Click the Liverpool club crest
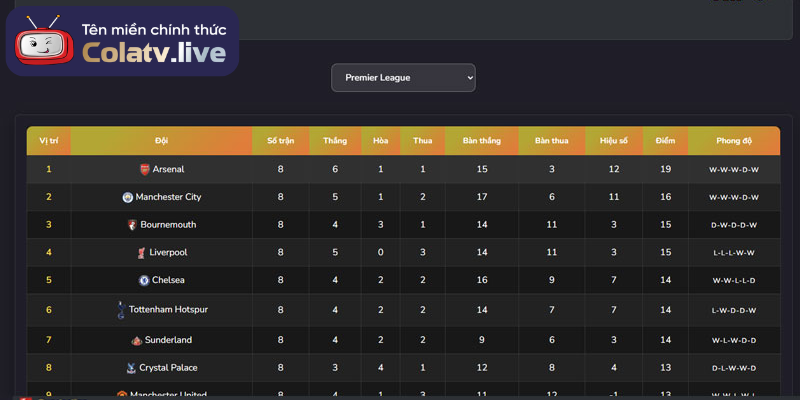Viewport: 800px width, 400px height. [141, 253]
